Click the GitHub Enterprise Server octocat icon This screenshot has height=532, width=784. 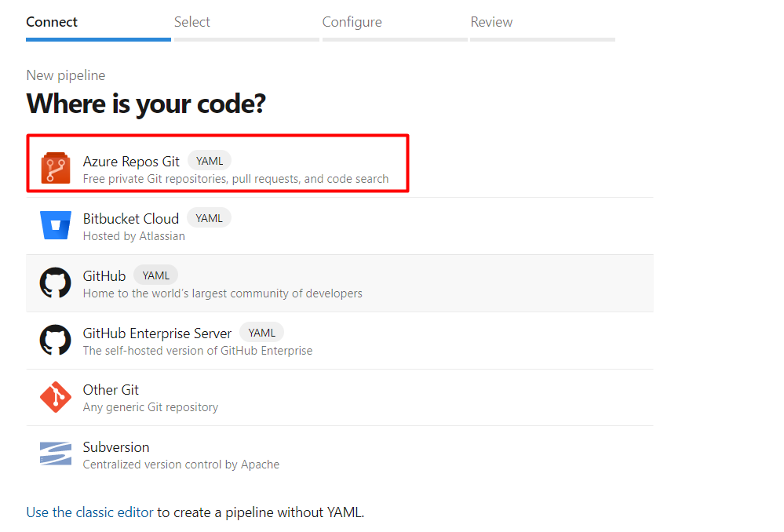click(56, 340)
